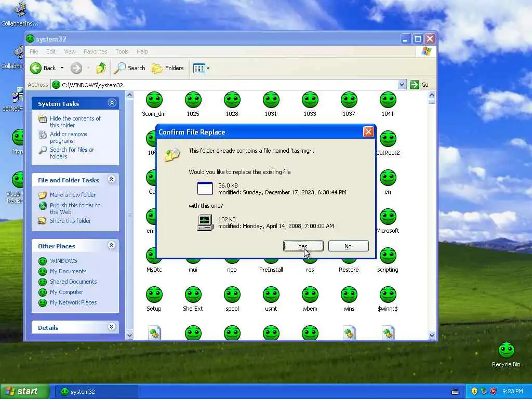The width and height of the screenshot is (532, 399).
Task: Click Publish this folder to the Web
Action: point(75,209)
